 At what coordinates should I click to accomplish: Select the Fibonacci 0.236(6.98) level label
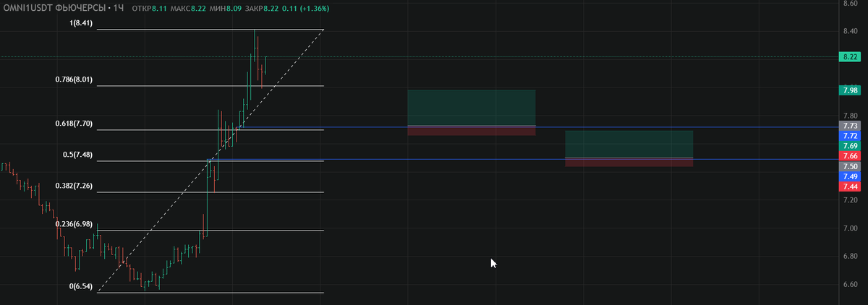point(75,224)
